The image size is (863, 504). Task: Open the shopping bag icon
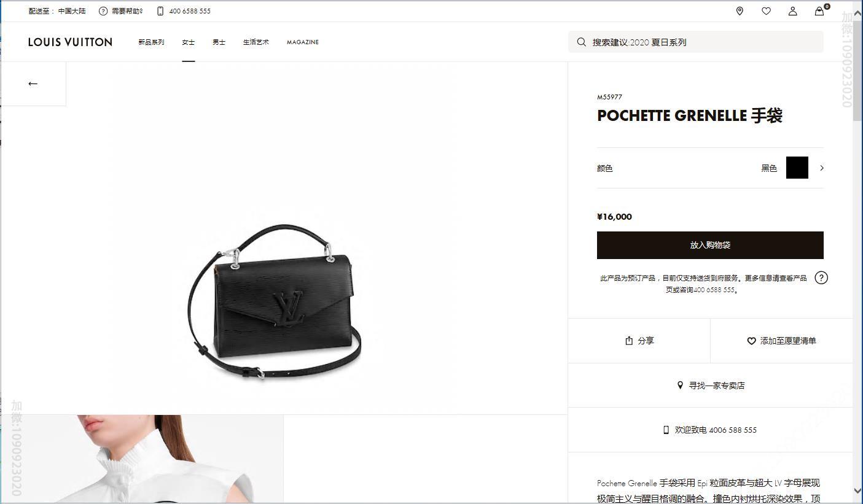[819, 11]
